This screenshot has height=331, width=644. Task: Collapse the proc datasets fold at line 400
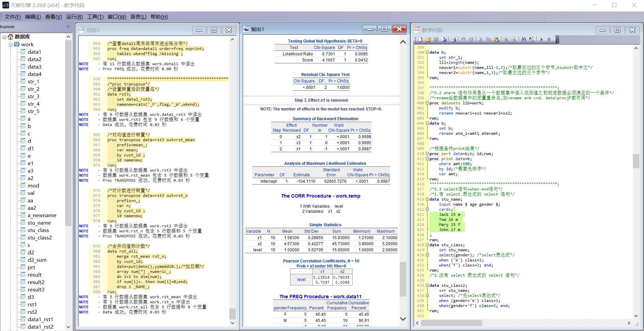pyautogui.click(x=427, y=103)
